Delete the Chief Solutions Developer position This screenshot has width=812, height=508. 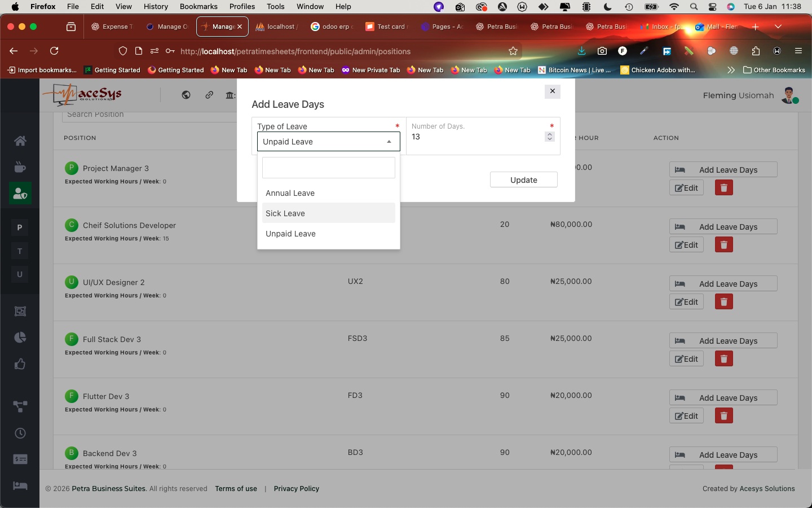[723, 245]
